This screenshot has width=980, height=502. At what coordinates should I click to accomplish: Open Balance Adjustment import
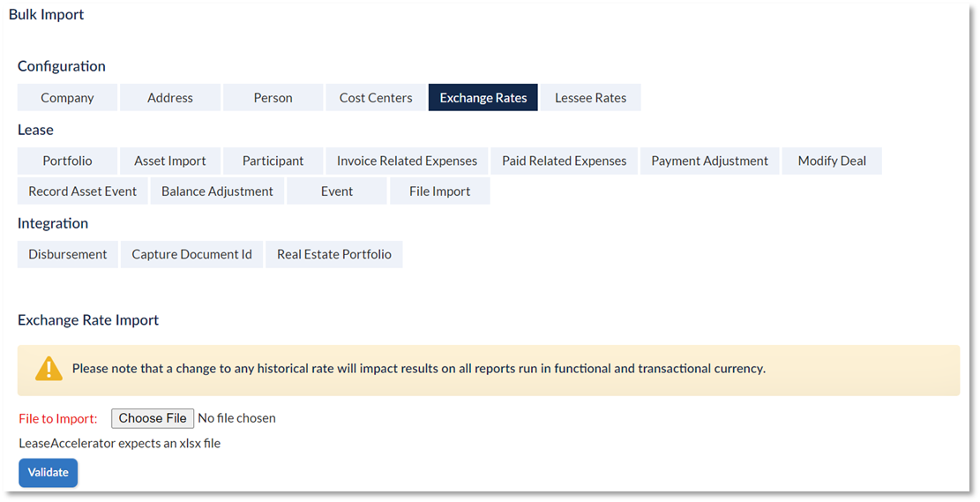[x=218, y=191]
